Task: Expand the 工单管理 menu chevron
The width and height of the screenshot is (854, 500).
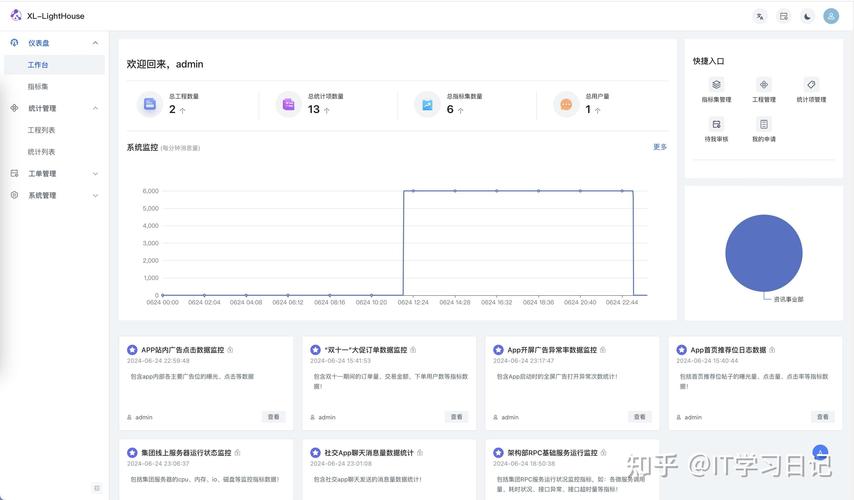Action: point(95,173)
